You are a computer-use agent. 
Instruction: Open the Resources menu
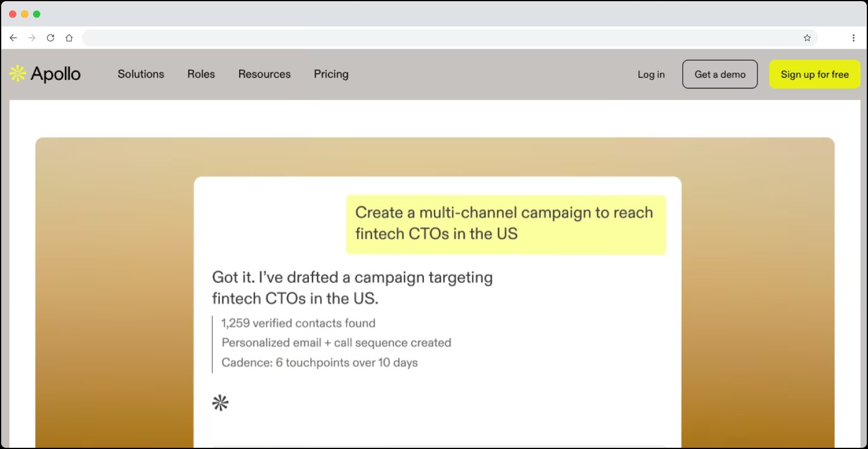[264, 74]
